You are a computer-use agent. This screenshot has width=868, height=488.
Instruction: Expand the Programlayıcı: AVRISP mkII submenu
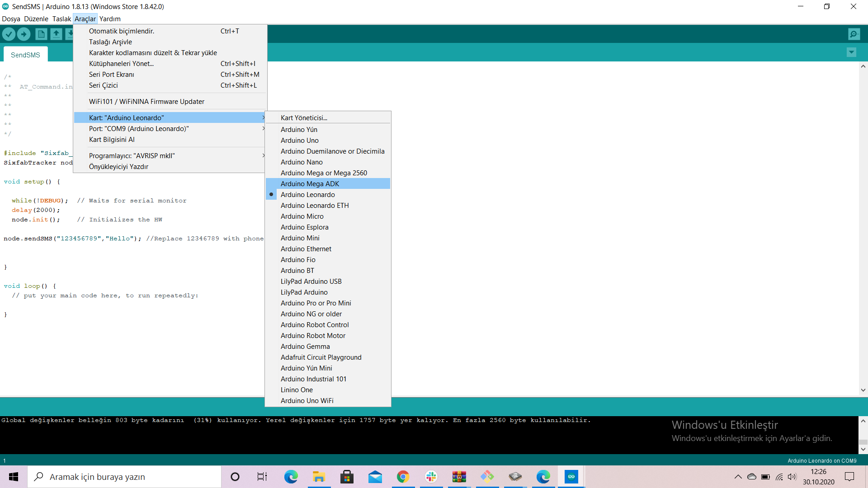pos(132,155)
